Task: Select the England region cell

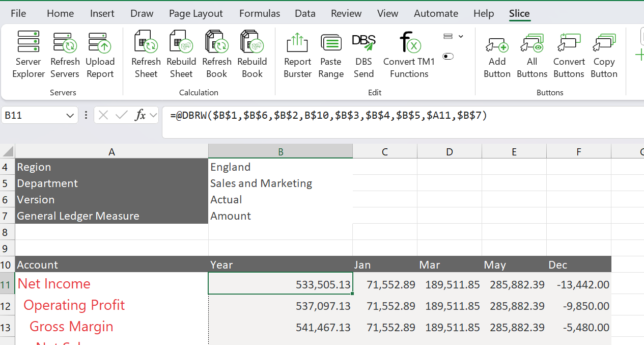Action: point(281,167)
